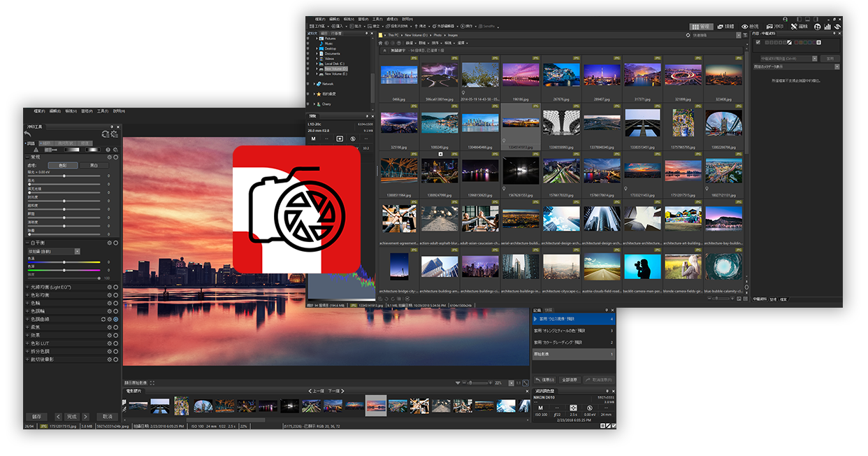
Task: Open gear settings for 效果 row
Action: (x=109, y=335)
